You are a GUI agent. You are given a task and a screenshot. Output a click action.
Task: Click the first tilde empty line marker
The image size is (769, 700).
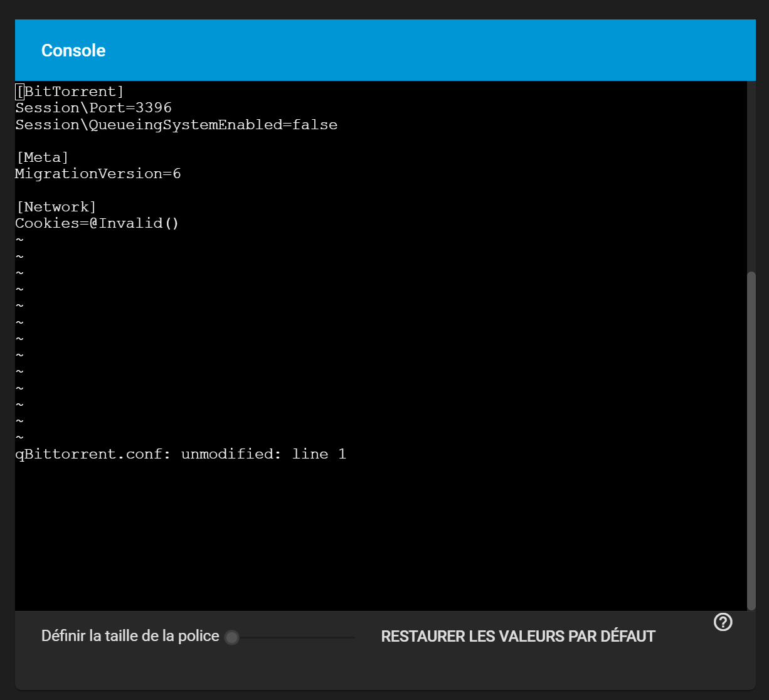[19, 240]
